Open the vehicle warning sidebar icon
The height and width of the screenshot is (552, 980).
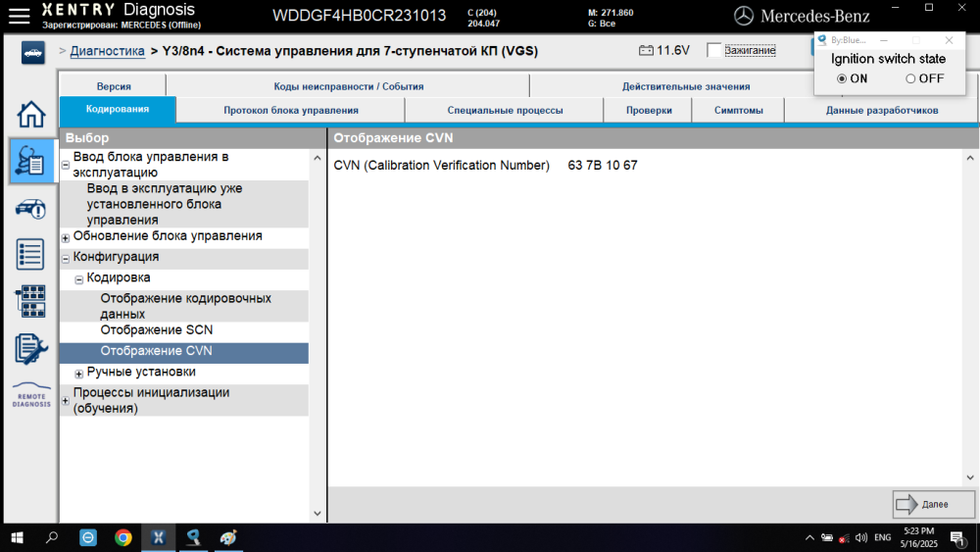(30, 208)
